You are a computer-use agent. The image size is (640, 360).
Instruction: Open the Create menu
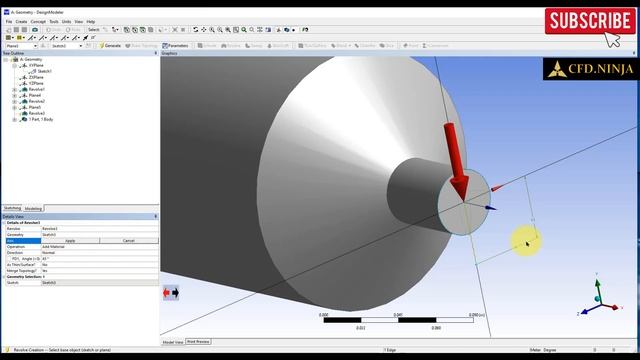(21, 21)
